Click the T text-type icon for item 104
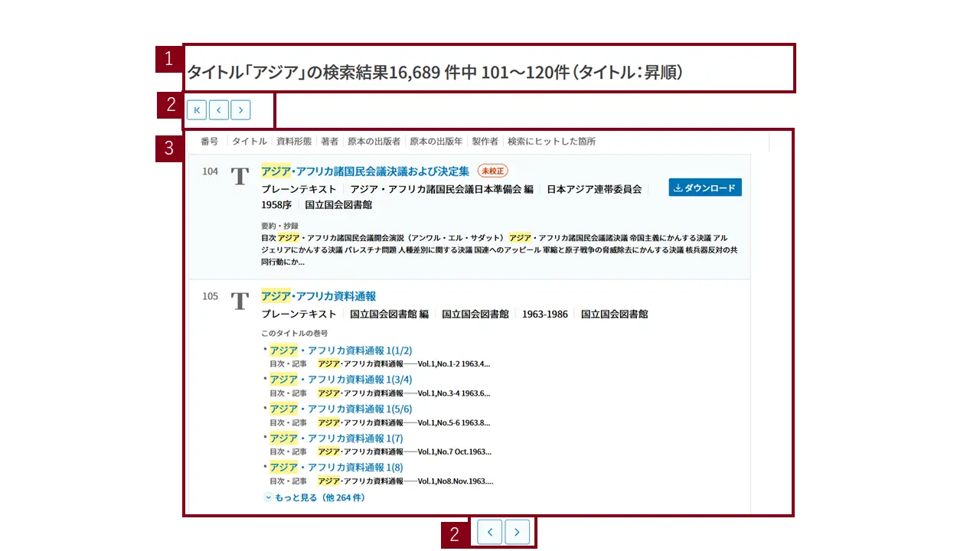This screenshot has height=551, width=980. (x=240, y=176)
